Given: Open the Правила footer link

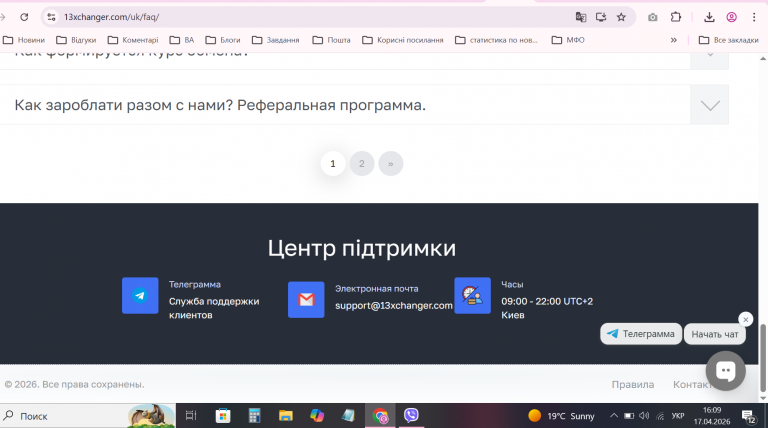Looking at the screenshot, I should (632, 384).
